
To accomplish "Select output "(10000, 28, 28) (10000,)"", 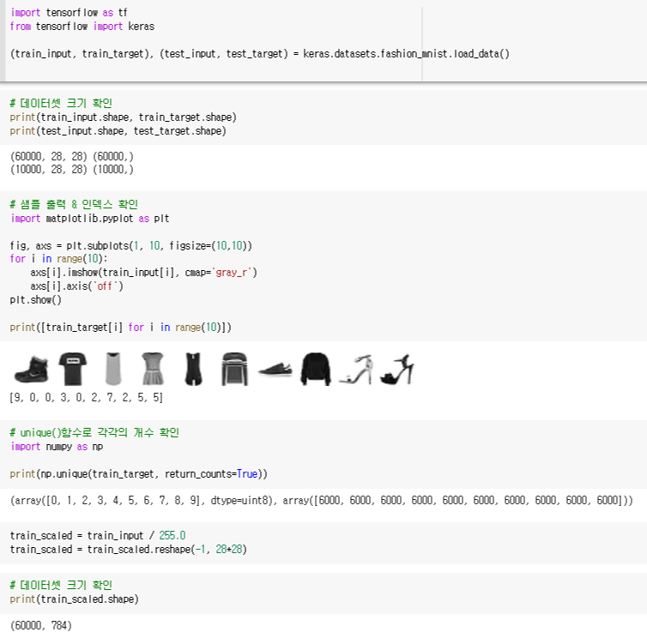I will pos(72,170).
